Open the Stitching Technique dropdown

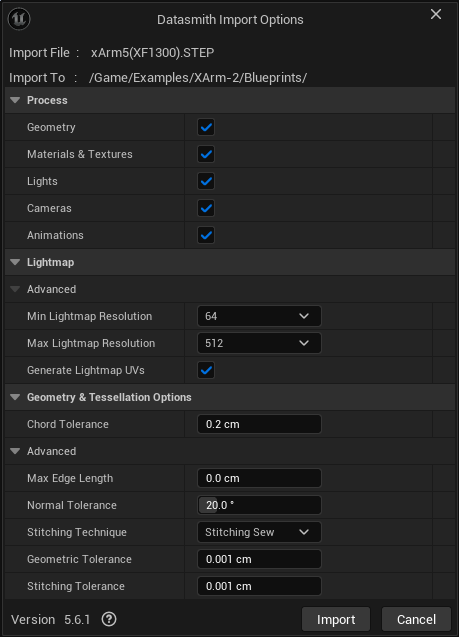click(259, 532)
